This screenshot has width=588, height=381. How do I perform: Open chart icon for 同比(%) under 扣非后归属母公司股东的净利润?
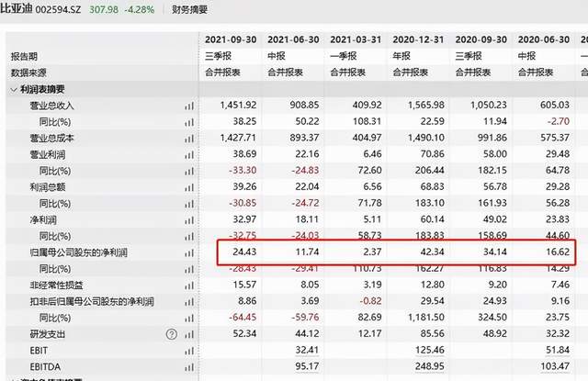point(189,318)
